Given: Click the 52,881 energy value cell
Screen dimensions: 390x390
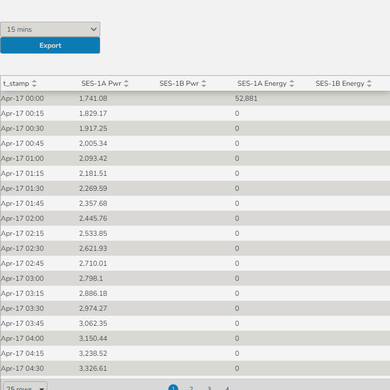Looking at the screenshot, I should [246, 98].
